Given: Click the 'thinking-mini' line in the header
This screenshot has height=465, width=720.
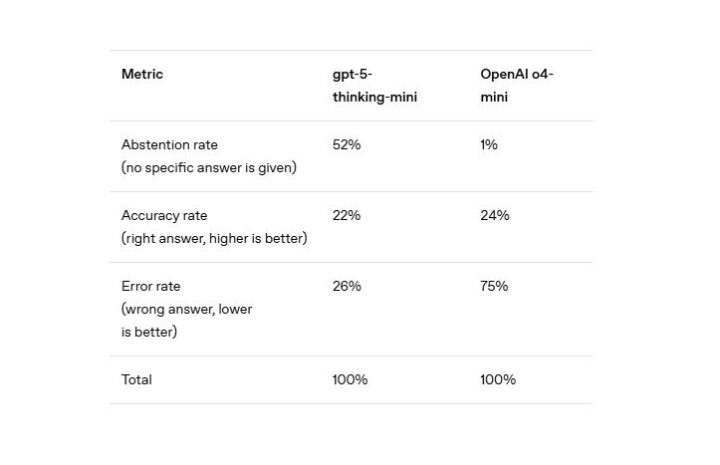Looking at the screenshot, I should tap(375, 97).
